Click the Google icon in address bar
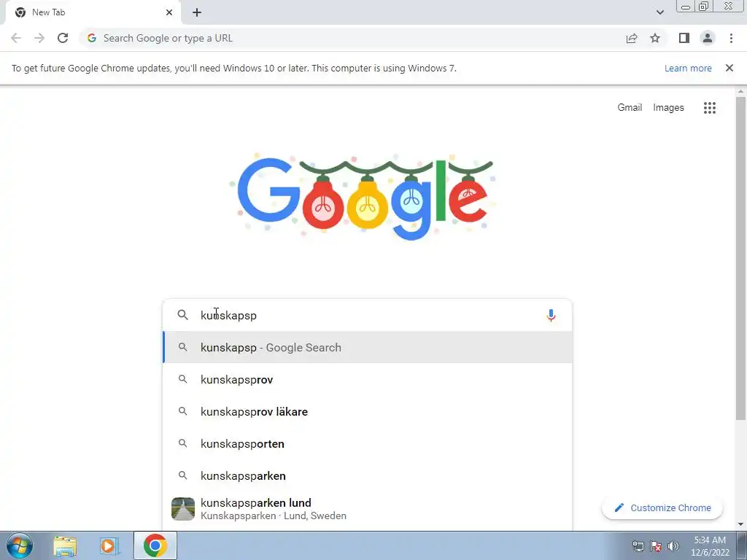This screenshot has height=560, width=747. (91, 38)
